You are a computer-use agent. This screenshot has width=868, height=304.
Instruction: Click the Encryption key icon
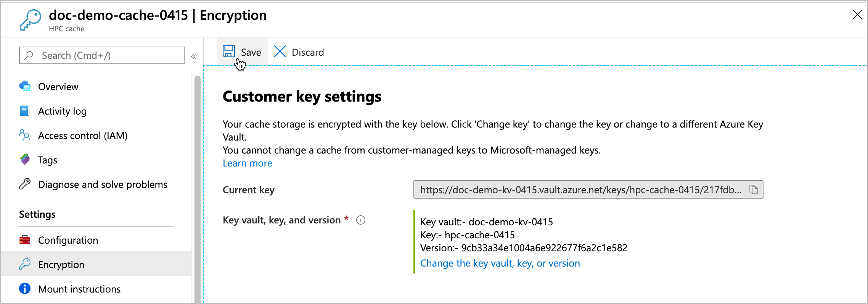pyautogui.click(x=24, y=264)
